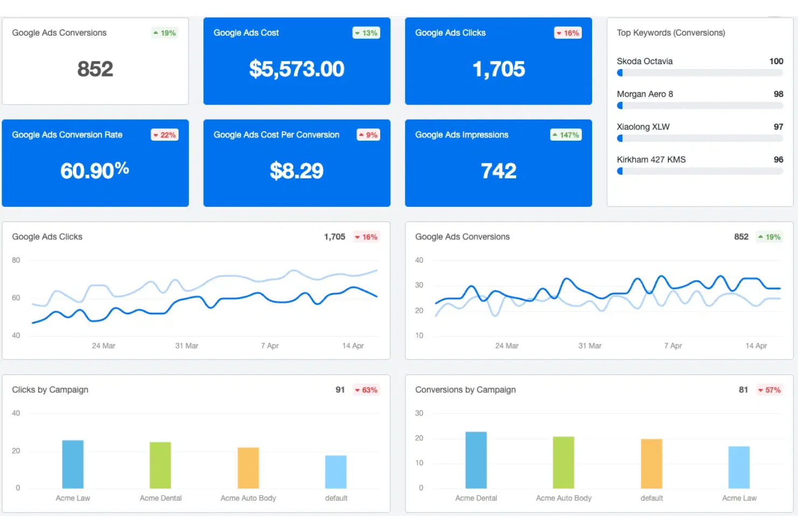Click the red 63% indicator on Clicks by Campaign

click(x=366, y=390)
